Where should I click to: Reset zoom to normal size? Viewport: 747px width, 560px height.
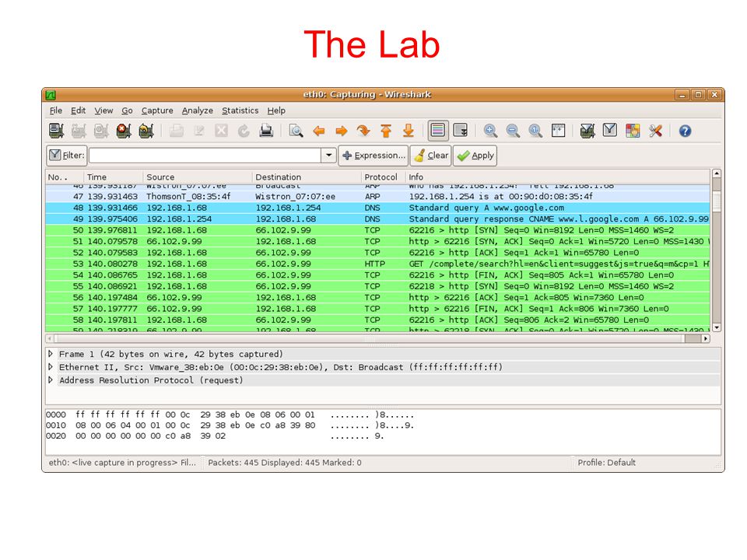535,131
